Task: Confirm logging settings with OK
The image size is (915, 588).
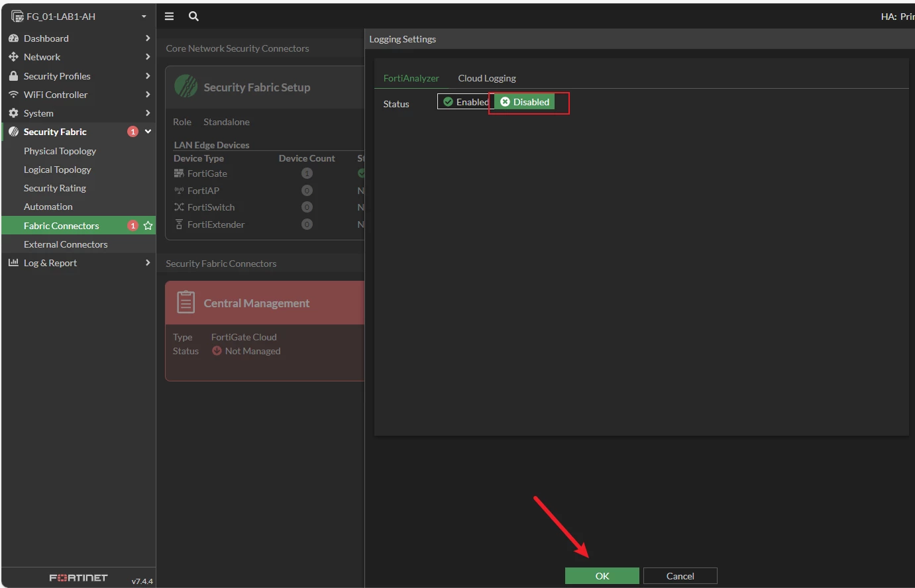Action: (x=602, y=576)
